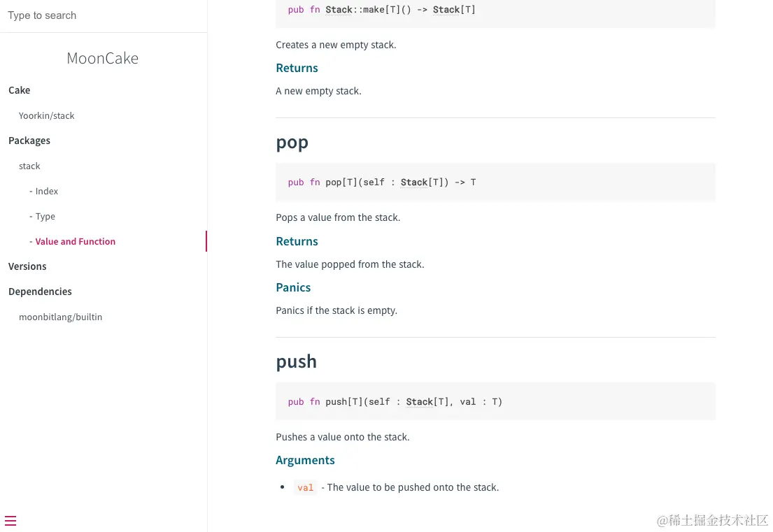Click the Arguments subheading under push
The width and height of the screenshot is (773, 532).
(x=305, y=460)
